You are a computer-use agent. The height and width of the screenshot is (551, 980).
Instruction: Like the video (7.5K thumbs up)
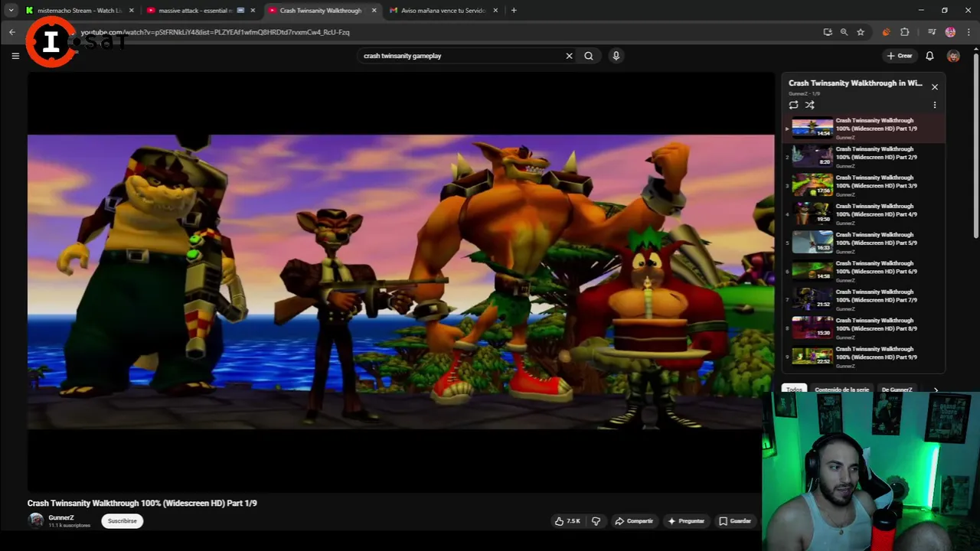pyautogui.click(x=567, y=521)
